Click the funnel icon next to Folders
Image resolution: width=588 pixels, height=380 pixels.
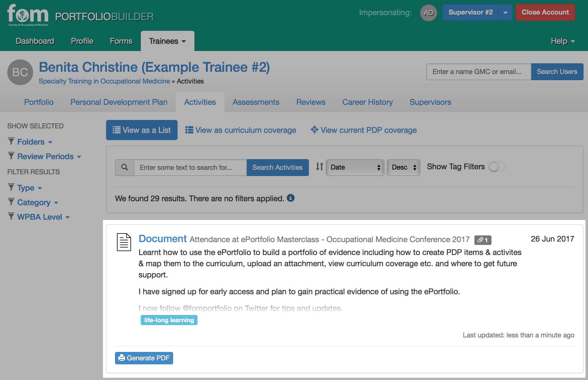coord(11,141)
